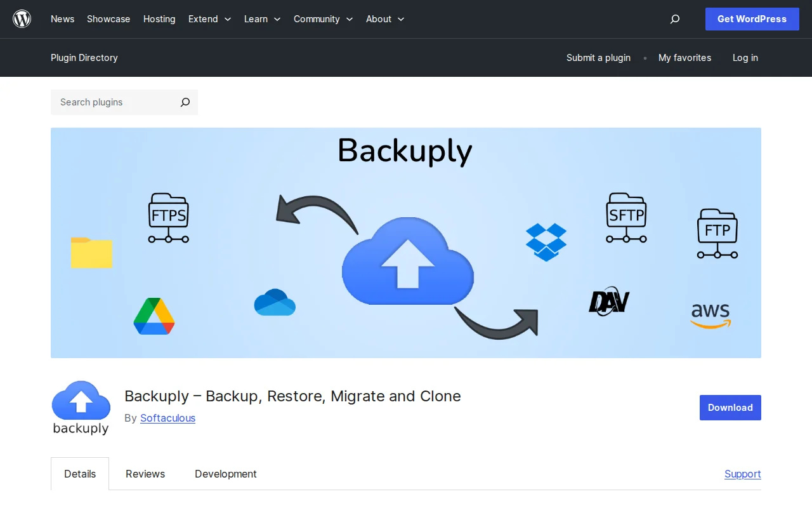
Task: Open the search icon in the top bar
Action: coord(674,19)
